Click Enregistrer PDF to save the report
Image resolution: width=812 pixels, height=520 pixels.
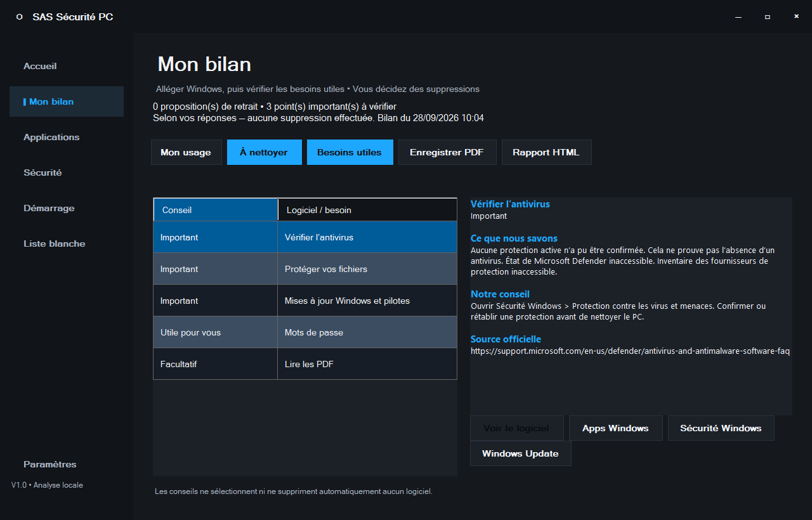coord(447,152)
